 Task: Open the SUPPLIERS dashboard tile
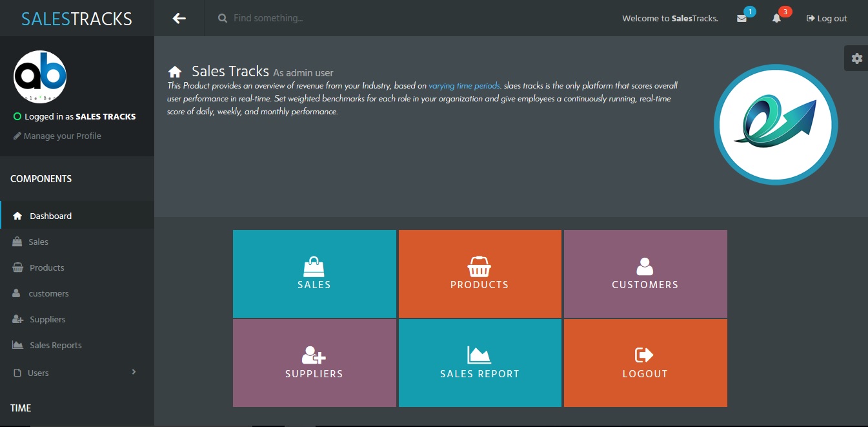pyautogui.click(x=314, y=363)
